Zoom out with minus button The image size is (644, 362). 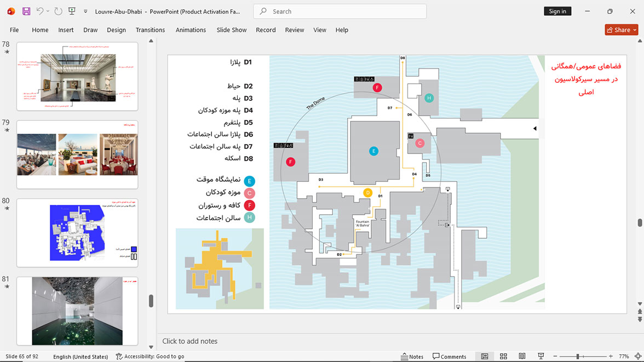[555, 356]
